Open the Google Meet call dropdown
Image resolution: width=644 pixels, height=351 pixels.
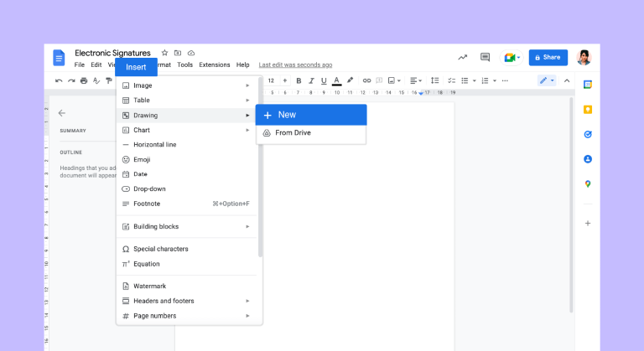point(512,57)
